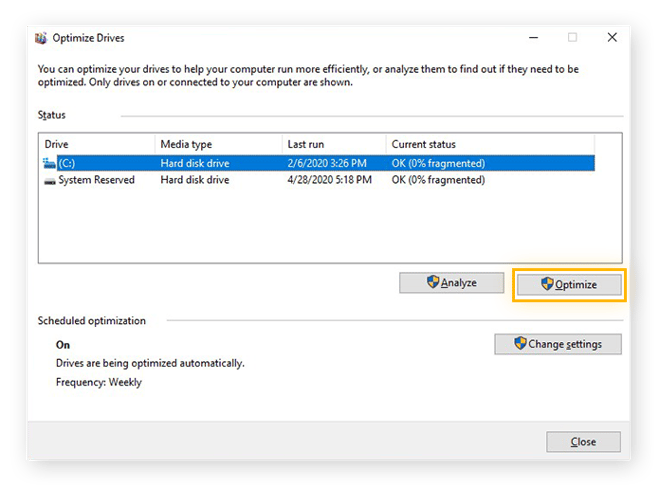Click Hard disk drive cell in (C:) row
This screenshot has width=660, height=487.
[x=195, y=163]
